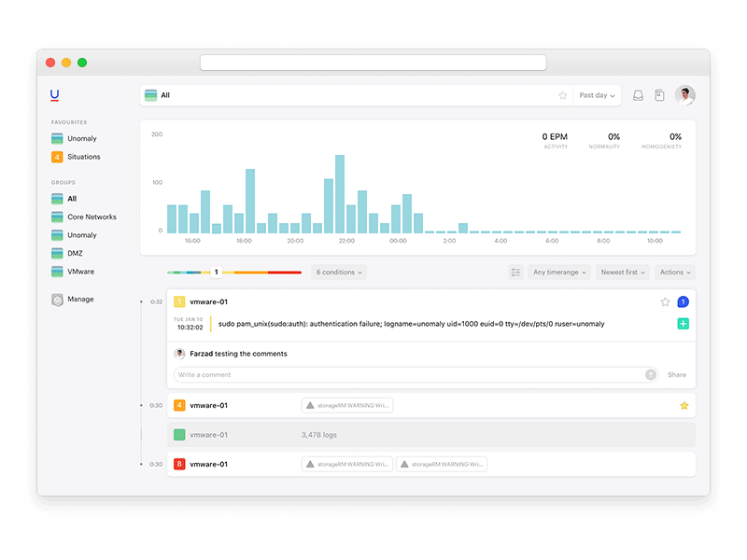747x560 pixels.
Task: Open the notifications bell icon
Action: (x=638, y=94)
